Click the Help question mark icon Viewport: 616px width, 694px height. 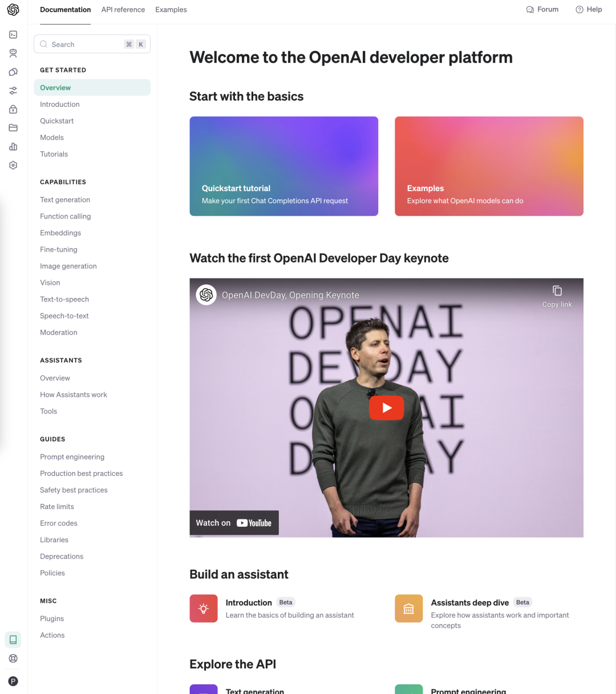click(579, 10)
